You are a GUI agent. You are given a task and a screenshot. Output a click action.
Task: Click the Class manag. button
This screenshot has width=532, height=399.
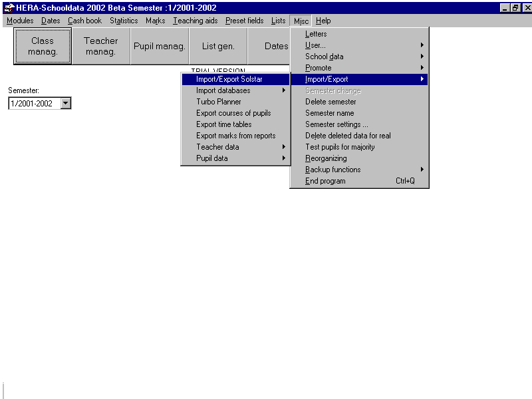(x=43, y=46)
